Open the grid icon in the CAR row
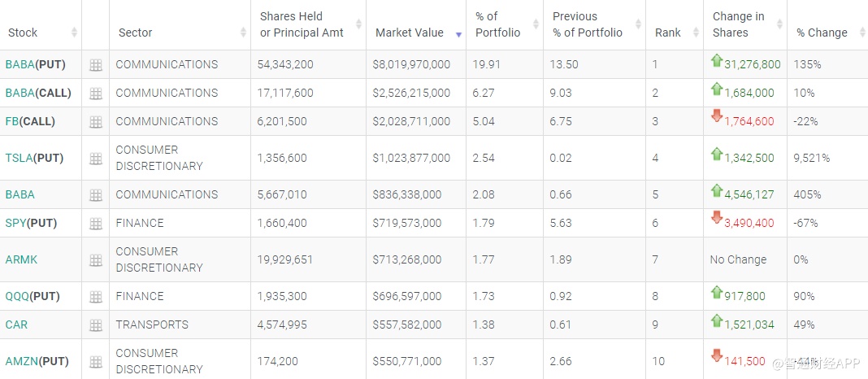This screenshot has height=379, width=868. [96, 325]
